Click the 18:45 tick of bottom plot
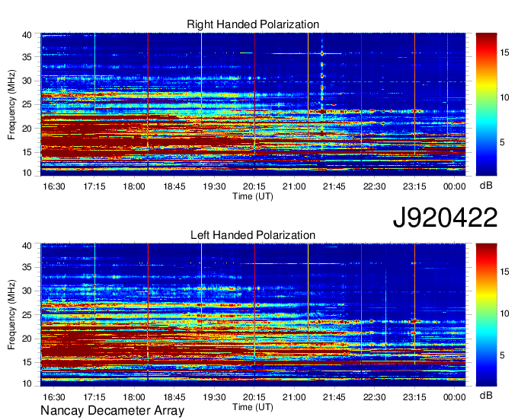Image resolution: width=518 pixels, height=420 pixels. coord(174,397)
